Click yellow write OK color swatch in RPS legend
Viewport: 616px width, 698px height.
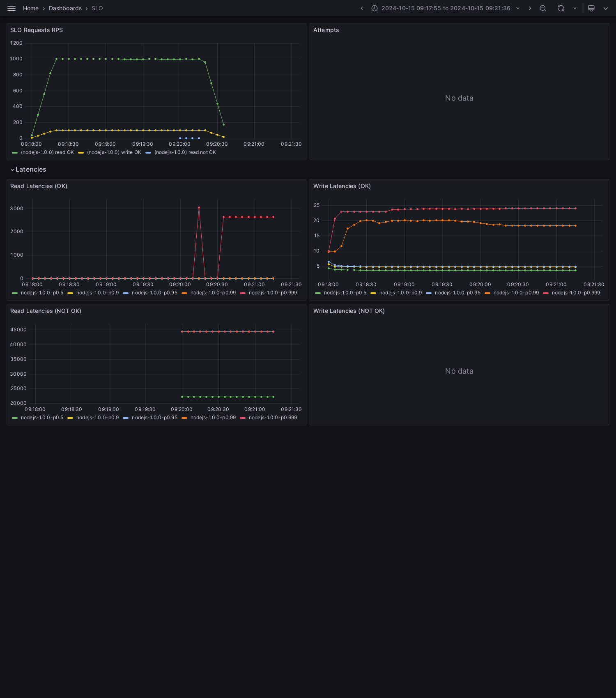pyautogui.click(x=81, y=153)
